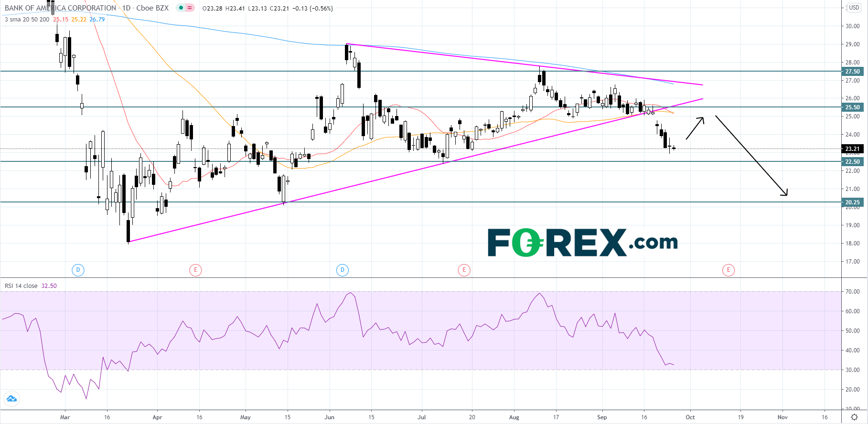868x424 pixels.
Task: Click the Nov label on the time axis
Action: click(782, 417)
